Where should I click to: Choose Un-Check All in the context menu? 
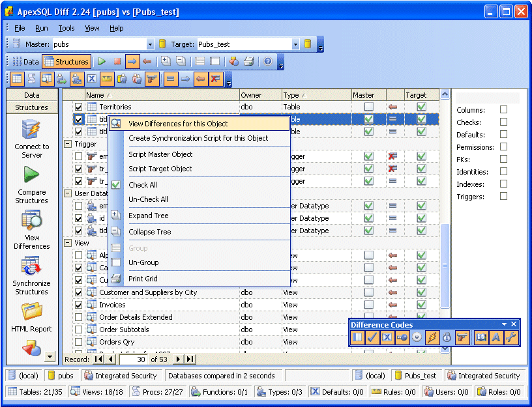click(199, 199)
